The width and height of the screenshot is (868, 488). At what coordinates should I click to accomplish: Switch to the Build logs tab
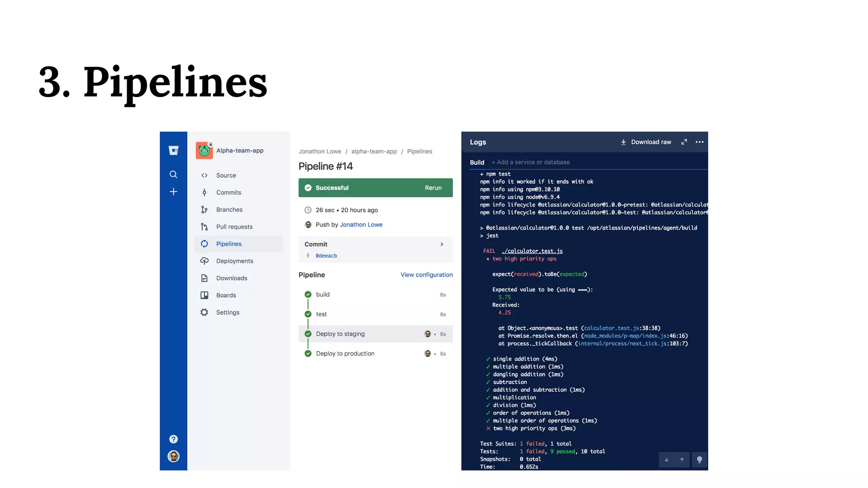click(477, 163)
